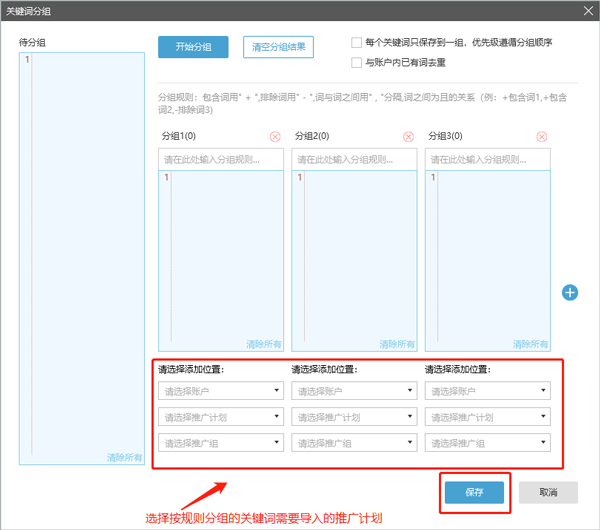Image resolution: width=600 pixels, height=530 pixels.
Task: Focus the 分组1 rule input field
Action: 220,159
